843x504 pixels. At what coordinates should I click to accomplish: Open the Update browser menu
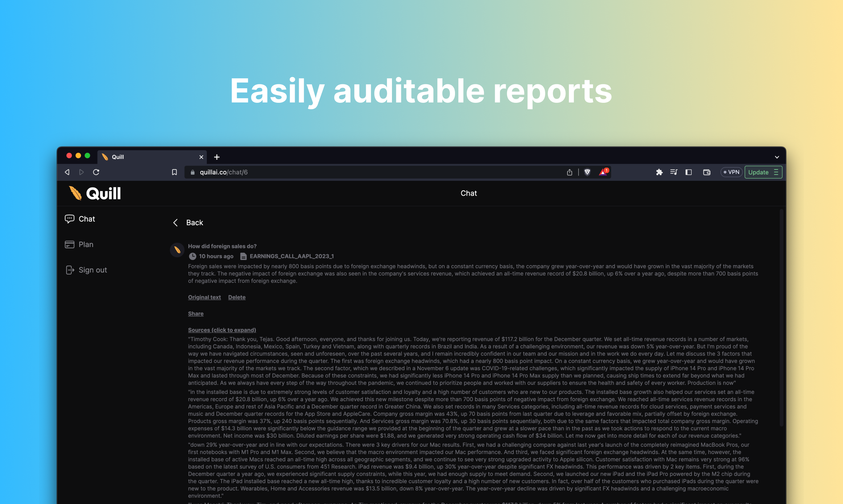pyautogui.click(x=763, y=172)
